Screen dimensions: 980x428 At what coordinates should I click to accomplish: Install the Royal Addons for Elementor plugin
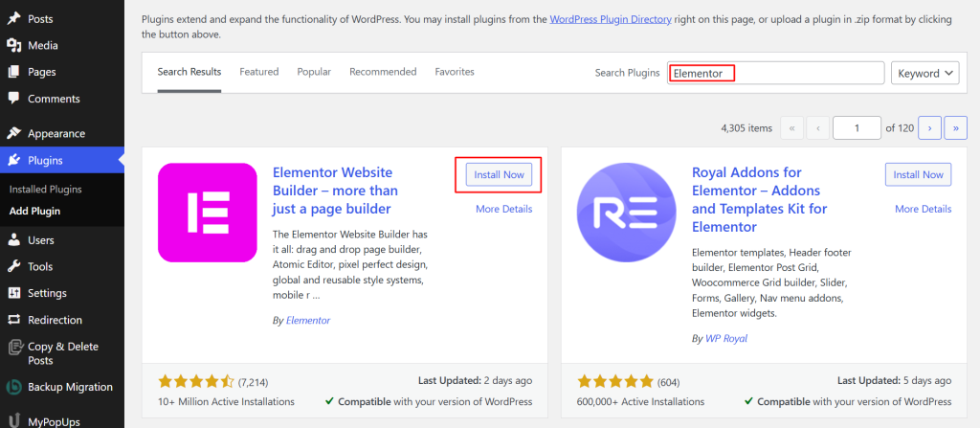pos(918,174)
